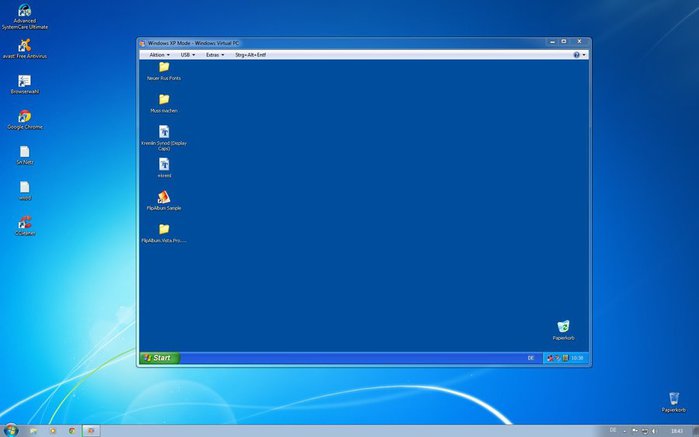
Task: Open the Action Center flag icon
Action: (635, 430)
